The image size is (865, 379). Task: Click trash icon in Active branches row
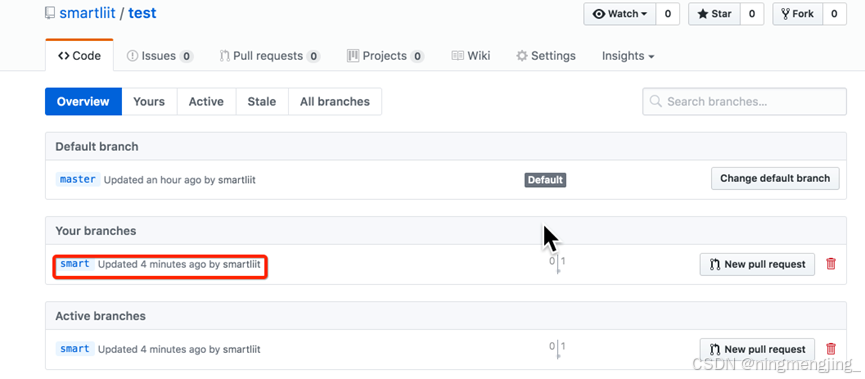click(x=831, y=349)
